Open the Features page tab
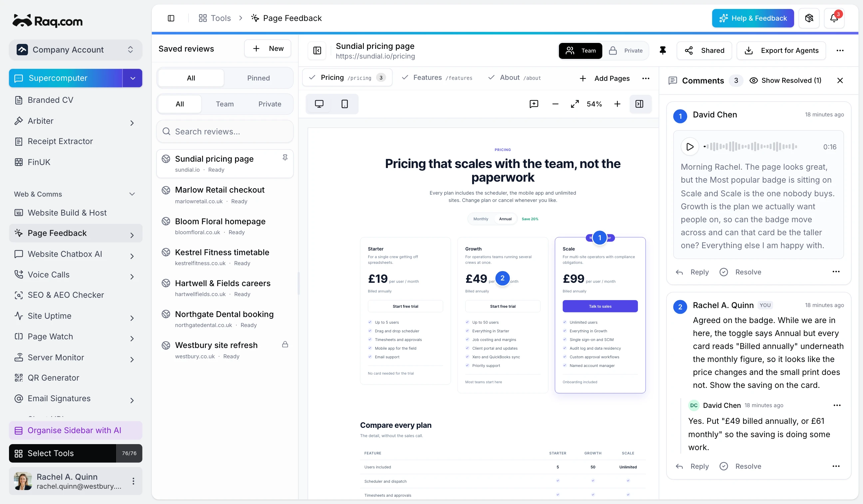The width and height of the screenshot is (863, 504). 437,78
